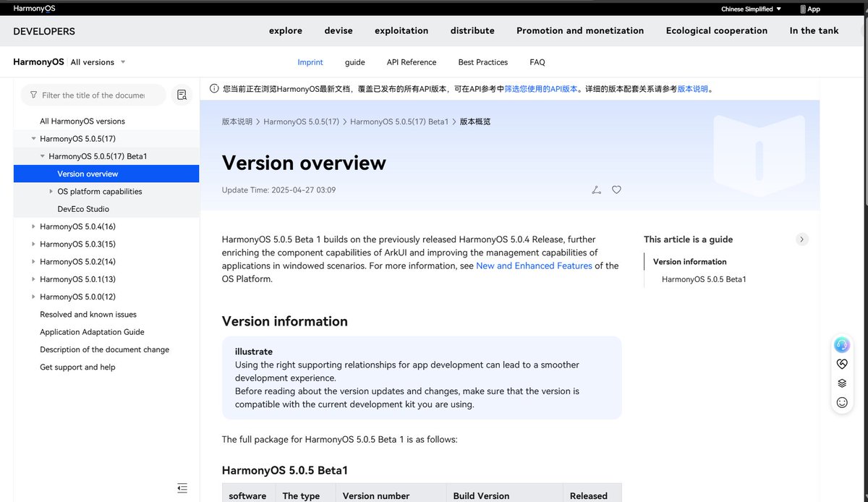Viewport: 868px width, 502px height.
Task: Click the HarmonyOS 5.0.5(17) Beta1 breadcrumb
Action: [399, 122]
